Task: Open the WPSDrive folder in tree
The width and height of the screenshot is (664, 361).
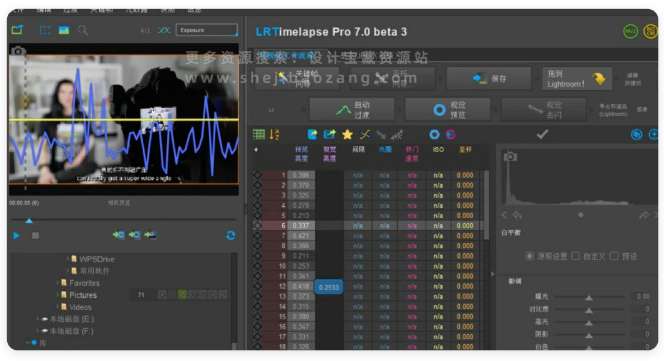Action: point(97,259)
